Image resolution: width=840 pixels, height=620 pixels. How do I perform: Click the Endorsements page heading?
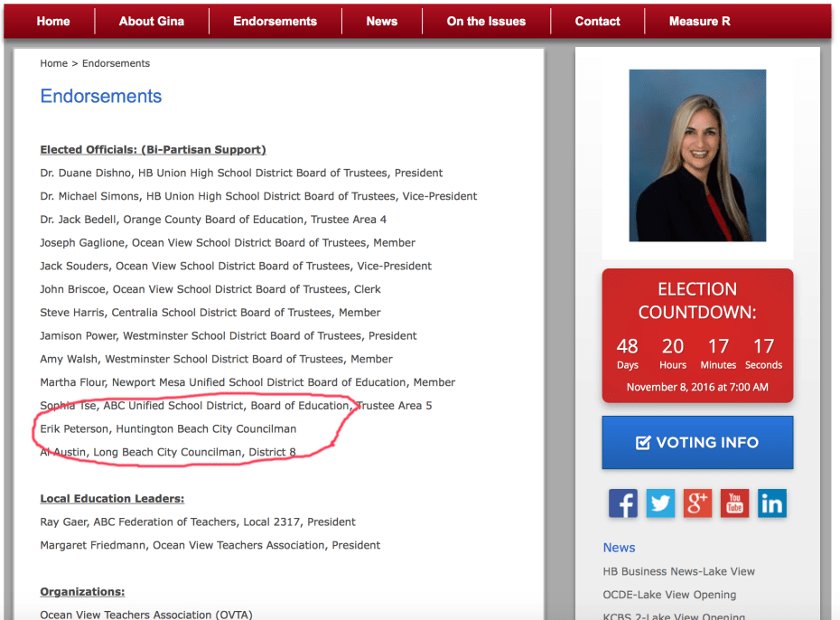pyautogui.click(x=101, y=97)
